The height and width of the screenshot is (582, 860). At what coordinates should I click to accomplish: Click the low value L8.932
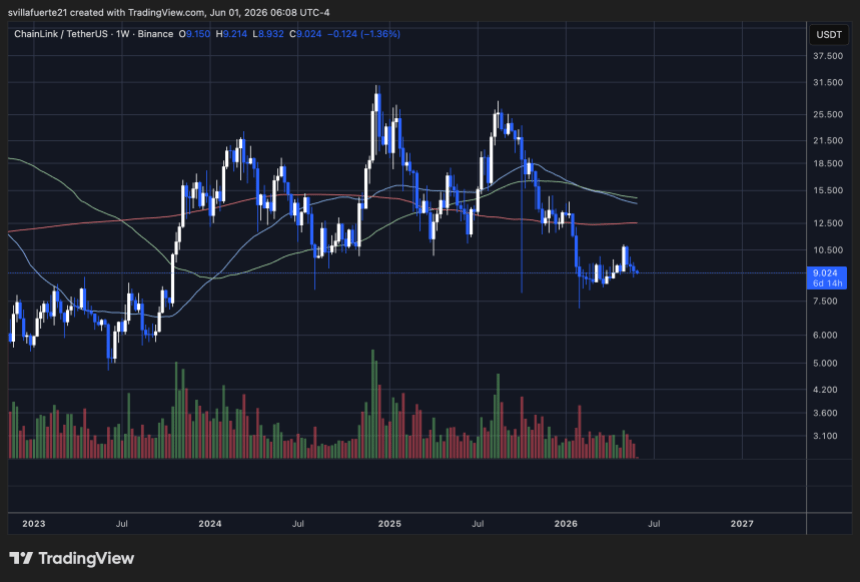[x=268, y=34]
